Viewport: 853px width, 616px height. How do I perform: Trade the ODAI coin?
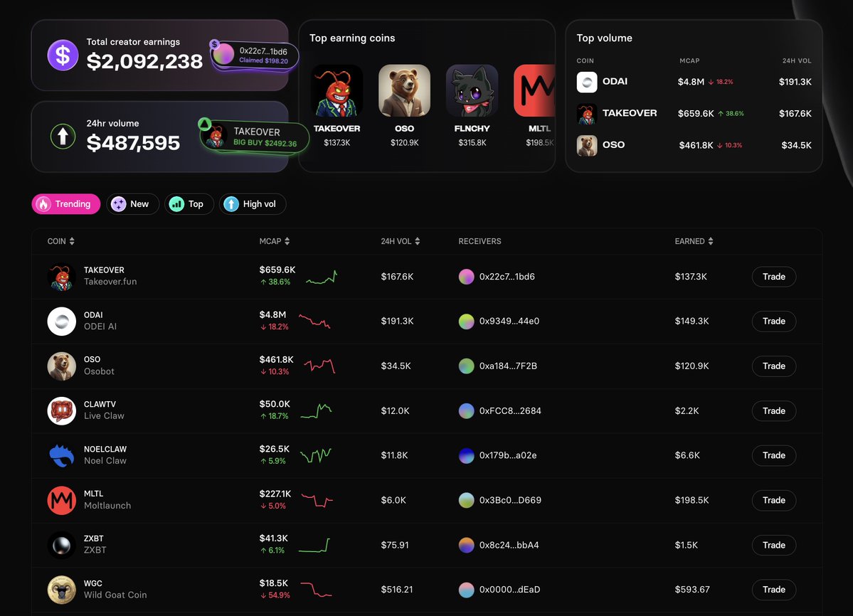[773, 322]
